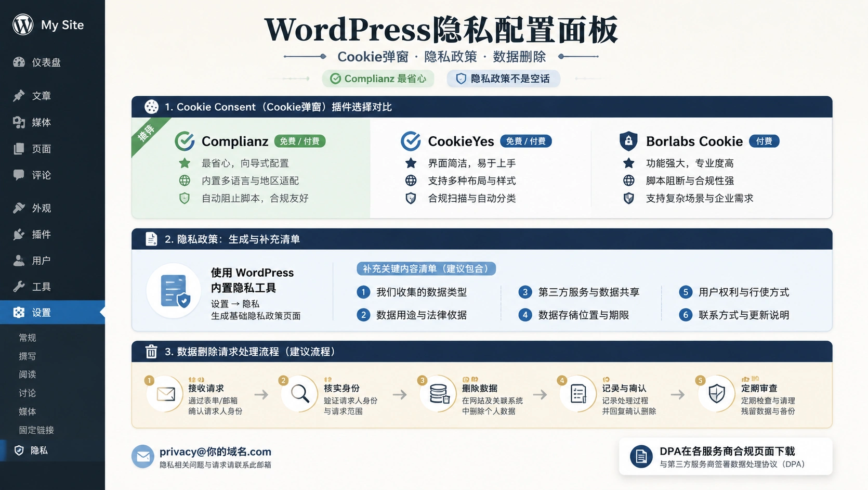Screen dimensions: 868x490
Task: Click the envelope icon for 接收请求 step
Action: click(x=166, y=394)
